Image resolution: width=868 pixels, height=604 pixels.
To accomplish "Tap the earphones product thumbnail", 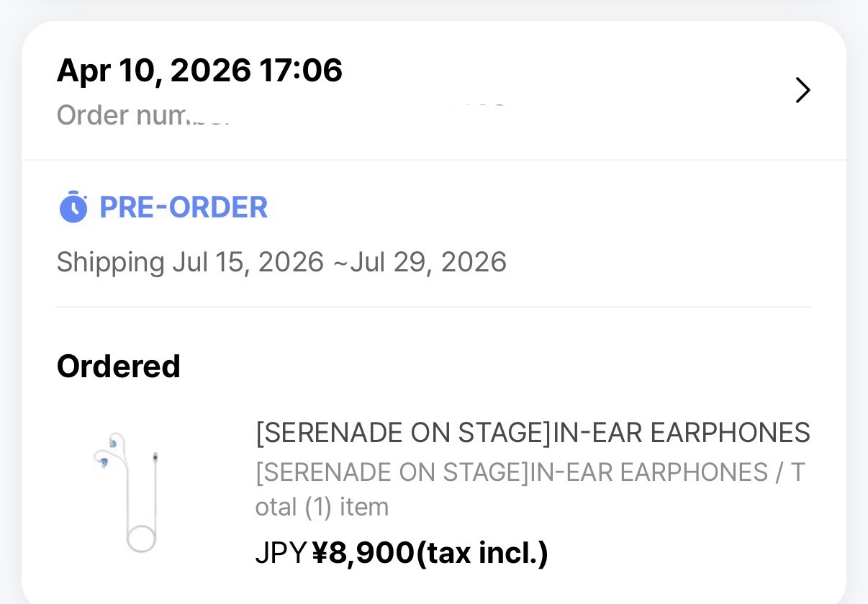I will [128, 492].
